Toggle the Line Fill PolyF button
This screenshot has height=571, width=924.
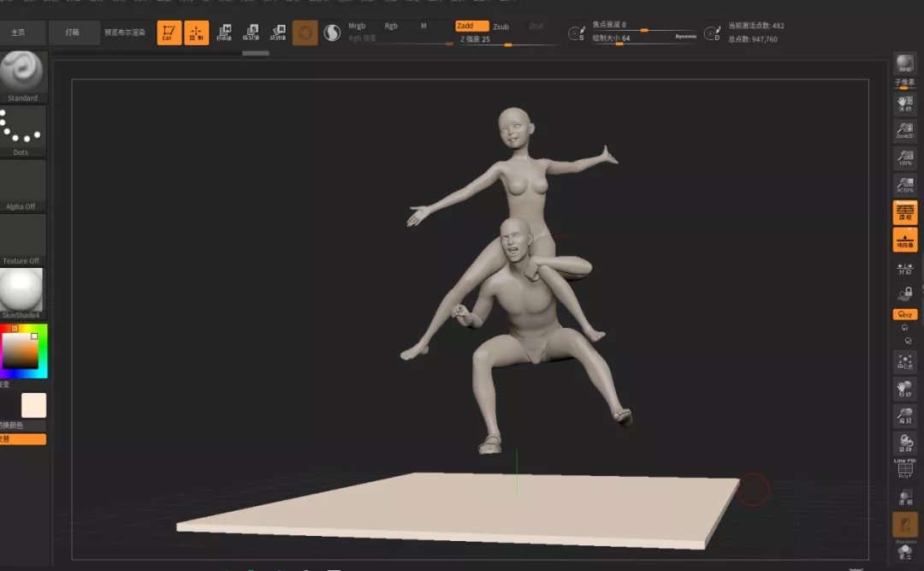coord(904,468)
